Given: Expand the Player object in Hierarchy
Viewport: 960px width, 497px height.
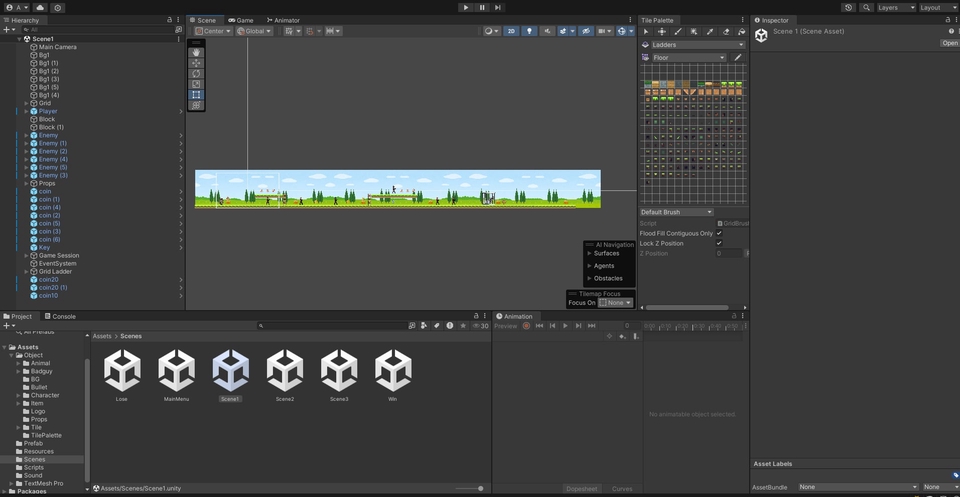Looking at the screenshot, I should click(26, 111).
